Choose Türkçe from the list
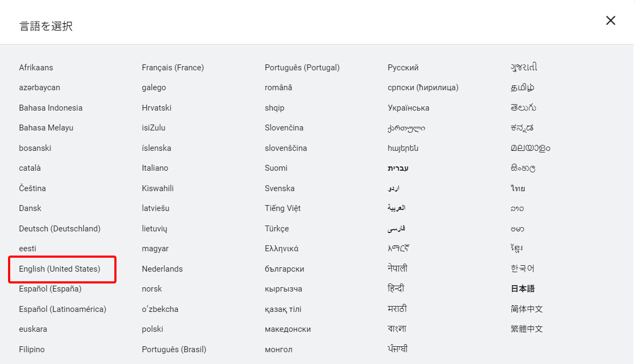Image resolution: width=635 pixels, height=364 pixels. point(276,229)
